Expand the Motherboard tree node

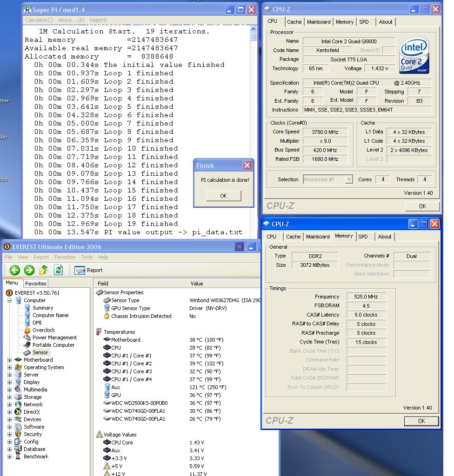[x=10, y=360]
